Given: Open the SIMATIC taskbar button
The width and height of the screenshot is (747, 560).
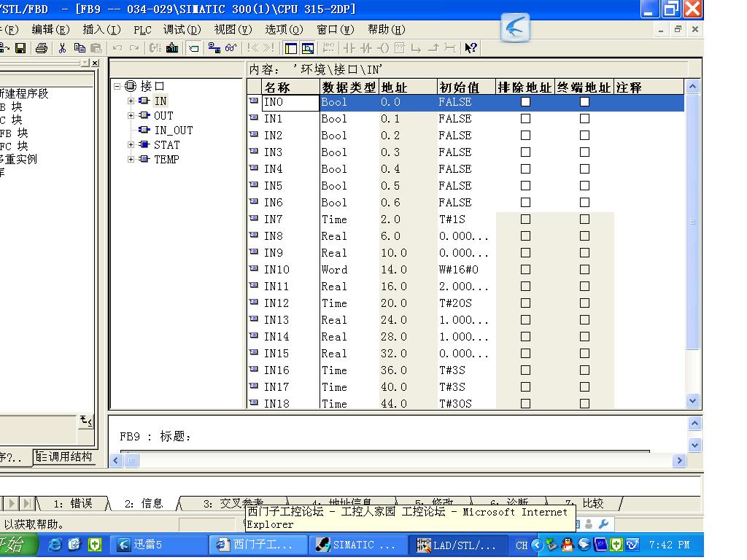Looking at the screenshot, I should 355,545.
